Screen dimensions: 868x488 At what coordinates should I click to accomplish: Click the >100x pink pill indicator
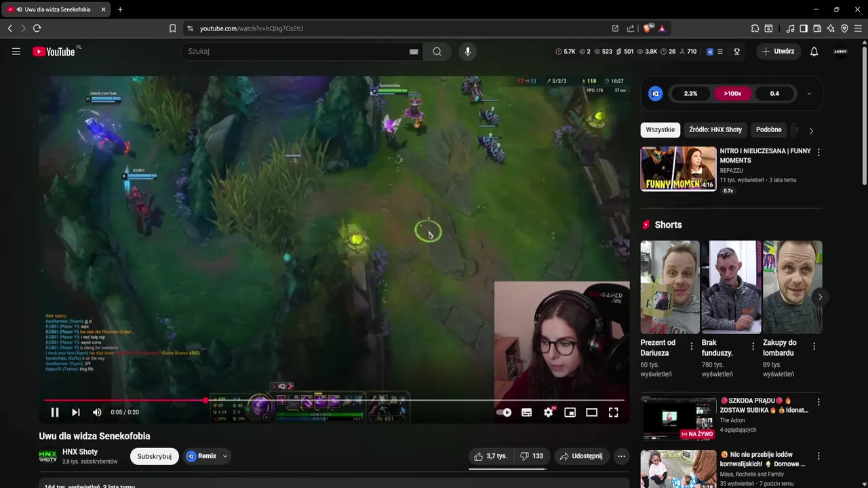pos(732,94)
